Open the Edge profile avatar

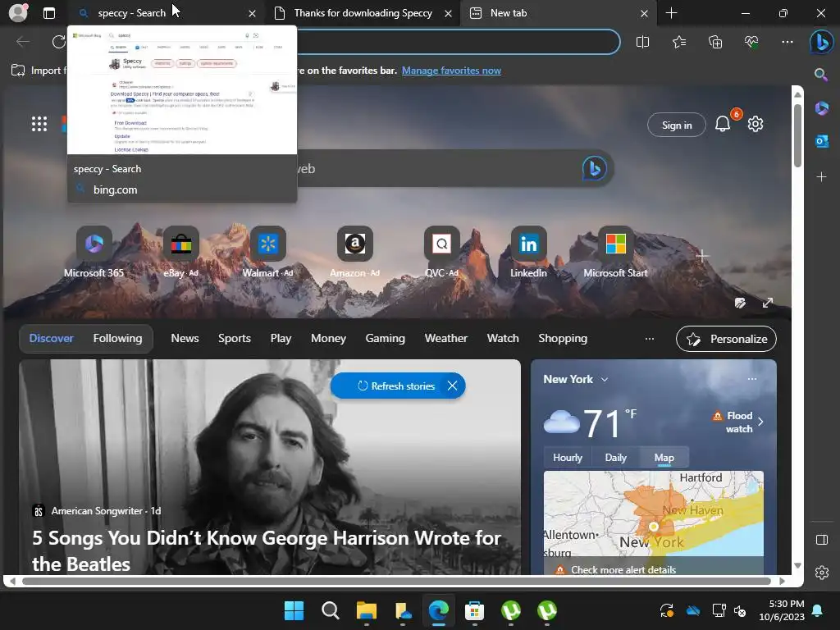[x=18, y=13]
